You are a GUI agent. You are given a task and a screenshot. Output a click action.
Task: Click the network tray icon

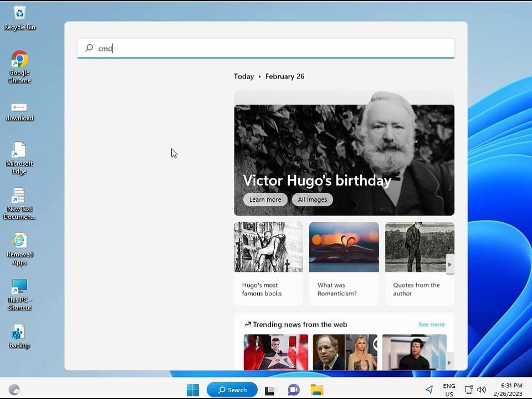click(469, 390)
